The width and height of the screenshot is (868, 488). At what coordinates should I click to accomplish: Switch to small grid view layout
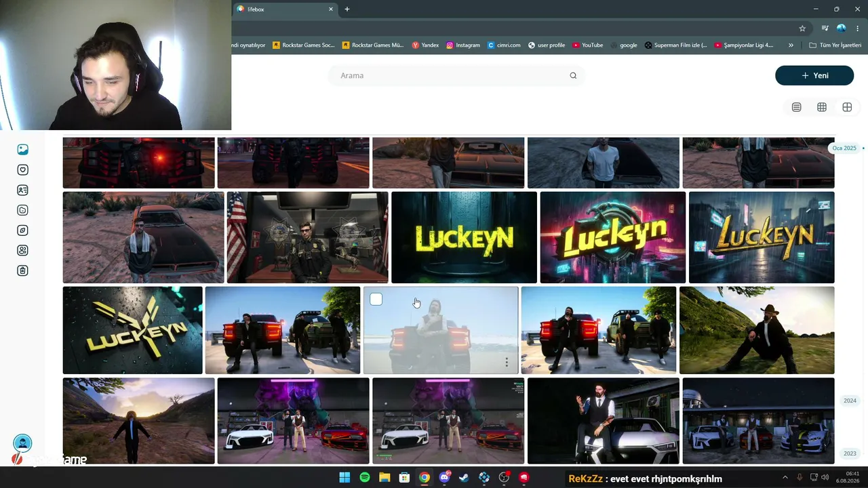tap(822, 107)
